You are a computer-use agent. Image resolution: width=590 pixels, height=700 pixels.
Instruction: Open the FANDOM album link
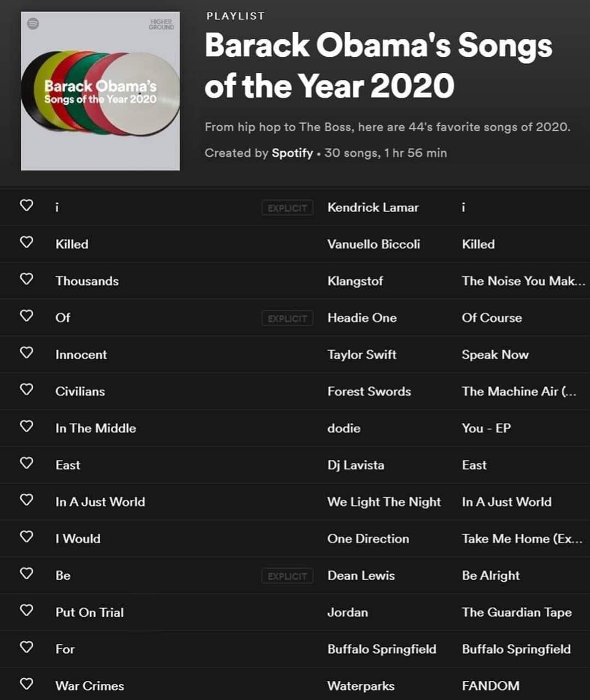(x=490, y=686)
